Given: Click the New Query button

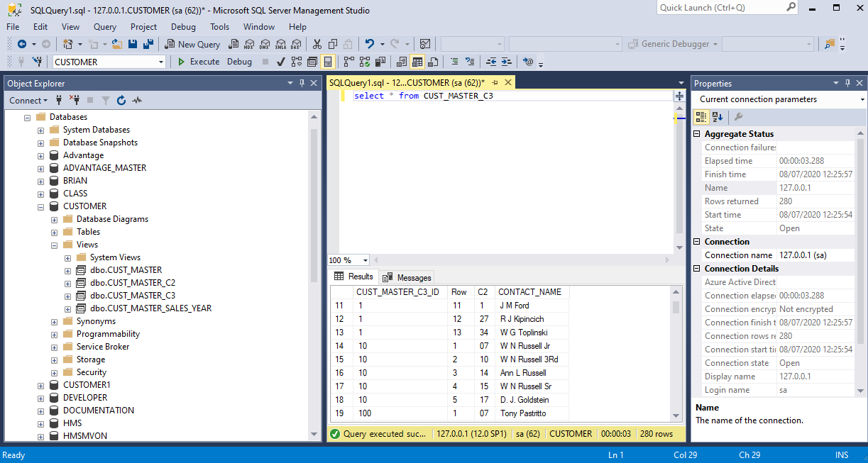Looking at the screenshot, I should 192,44.
